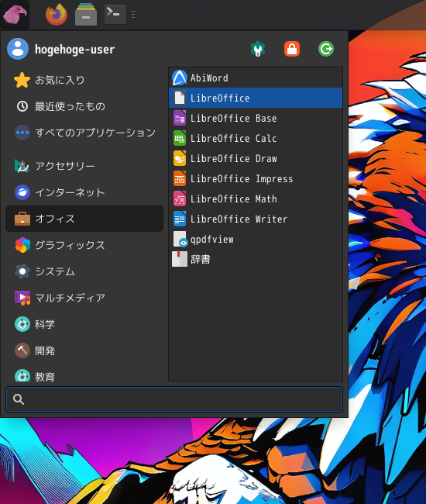This screenshot has height=504, width=426.
Task: Launch the terminal from the panel
Action: [115, 14]
